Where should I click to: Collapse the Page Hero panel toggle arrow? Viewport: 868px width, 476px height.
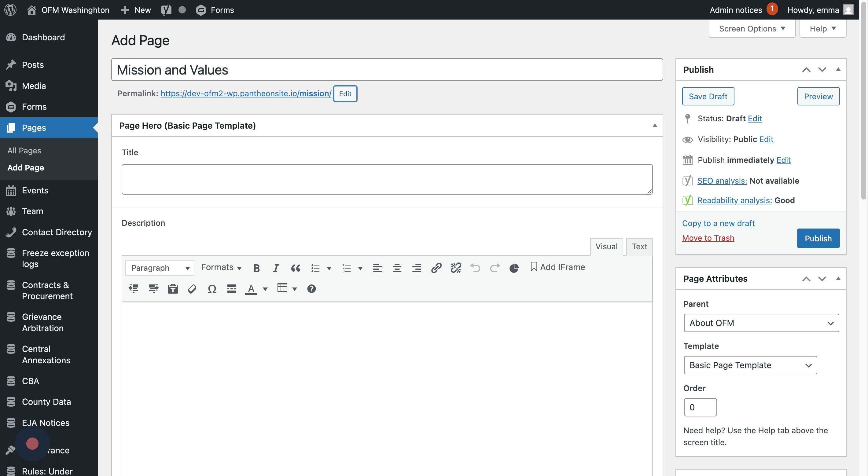pyautogui.click(x=655, y=125)
